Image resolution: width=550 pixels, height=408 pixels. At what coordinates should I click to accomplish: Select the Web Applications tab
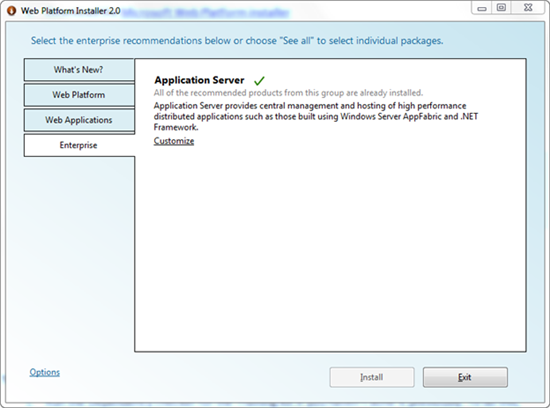pos(79,120)
